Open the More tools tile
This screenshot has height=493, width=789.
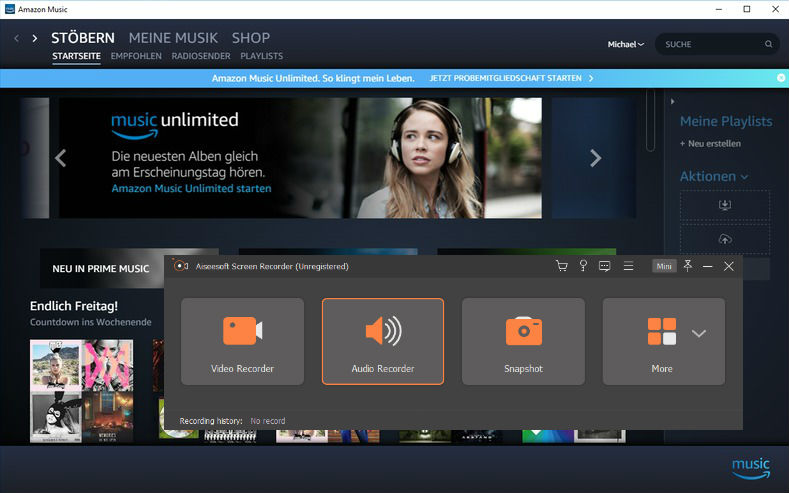662,342
